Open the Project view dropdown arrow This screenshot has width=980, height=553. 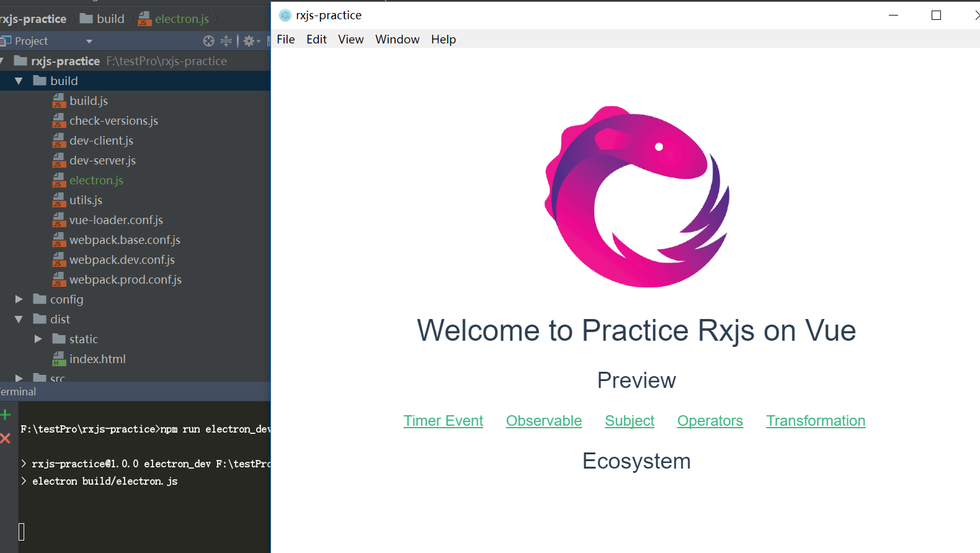coord(89,42)
